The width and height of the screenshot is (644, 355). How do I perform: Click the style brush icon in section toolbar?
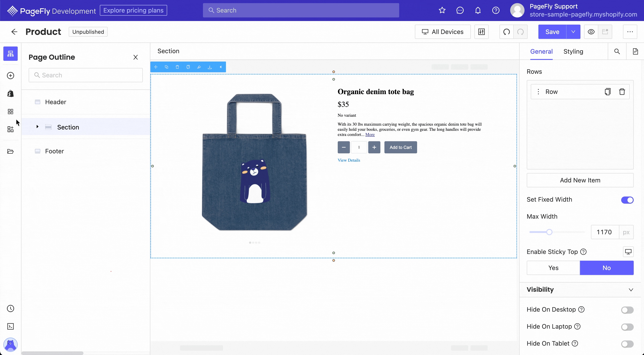[x=199, y=67]
